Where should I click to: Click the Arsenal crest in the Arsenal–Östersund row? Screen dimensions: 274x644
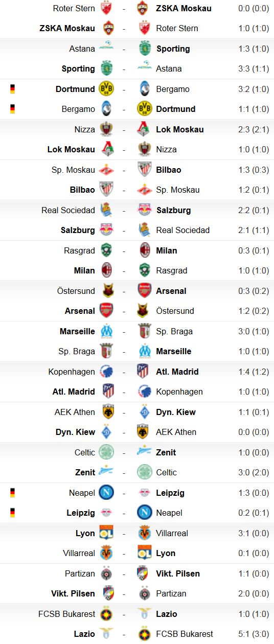106,311
